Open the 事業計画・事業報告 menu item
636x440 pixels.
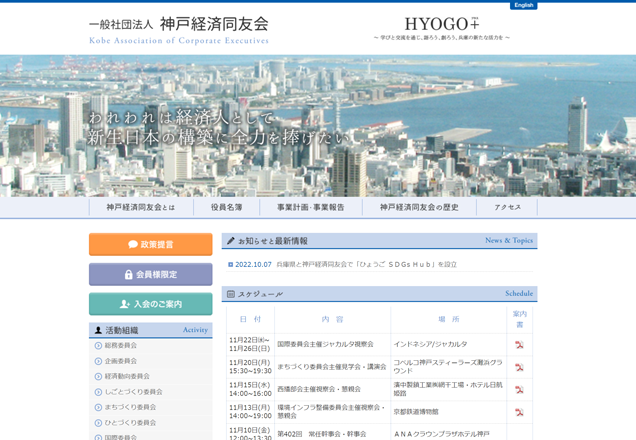tap(311, 207)
